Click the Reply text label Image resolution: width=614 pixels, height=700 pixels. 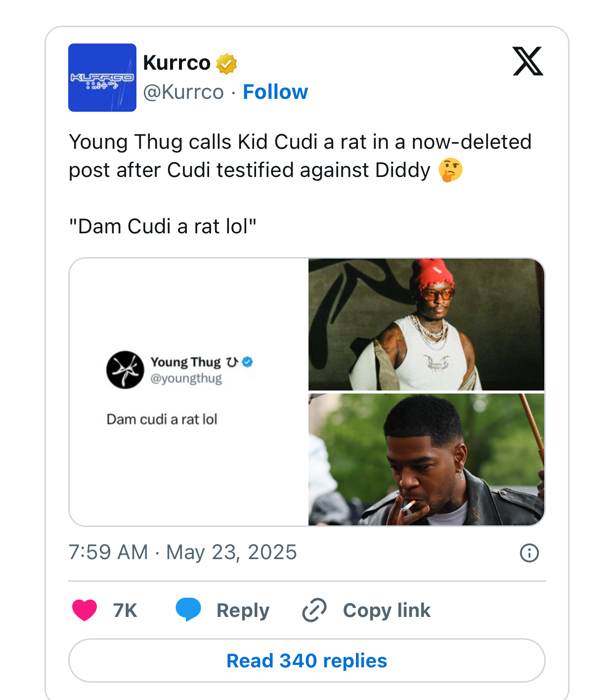(x=243, y=611)
